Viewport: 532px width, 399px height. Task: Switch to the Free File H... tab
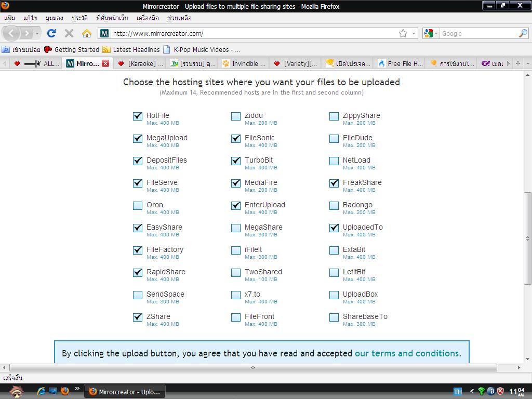400,63
